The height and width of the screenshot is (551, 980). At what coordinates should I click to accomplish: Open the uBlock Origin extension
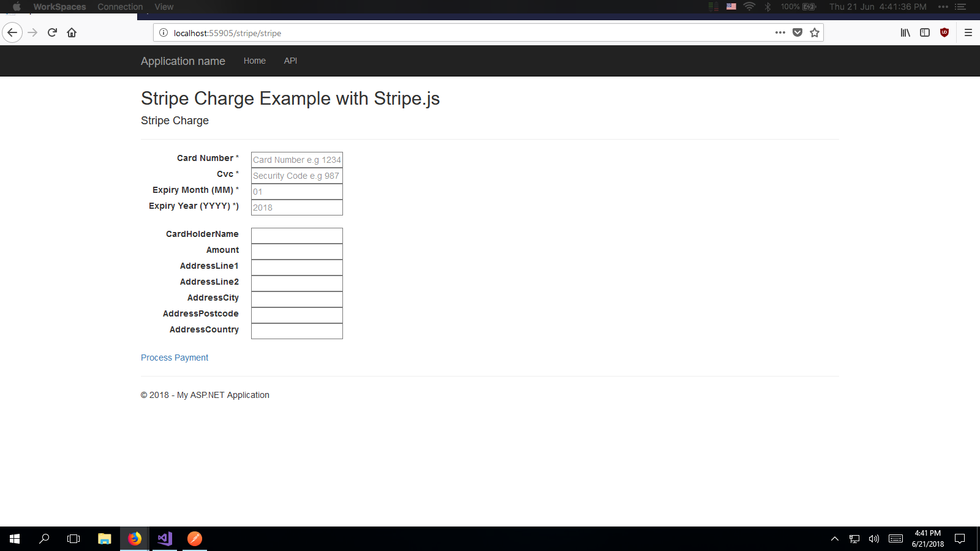pyautogui.click(x=944, y=32)
